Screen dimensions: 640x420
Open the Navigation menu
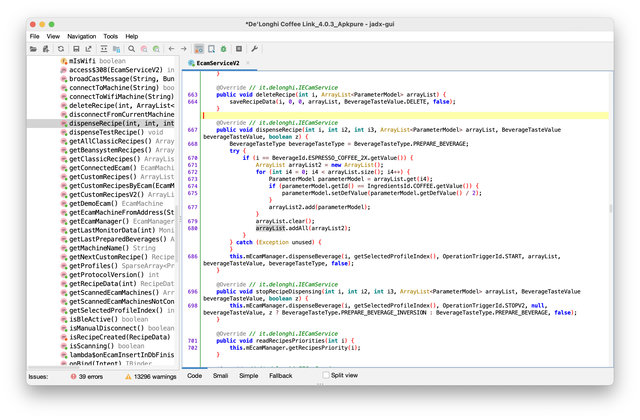[82, 36]
